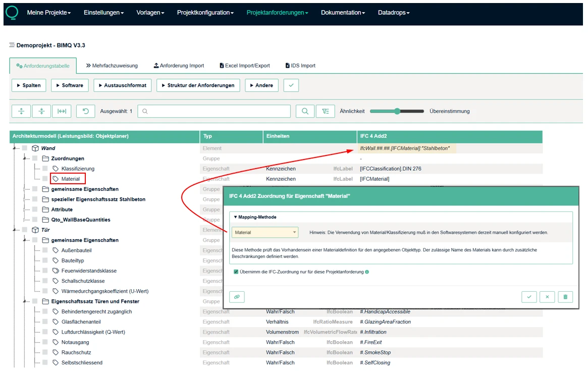Image resolution: width=588 pixels, height=371 pixels.
Task: Delete mapping with trash icon
Action: click(x=565, y=297)
